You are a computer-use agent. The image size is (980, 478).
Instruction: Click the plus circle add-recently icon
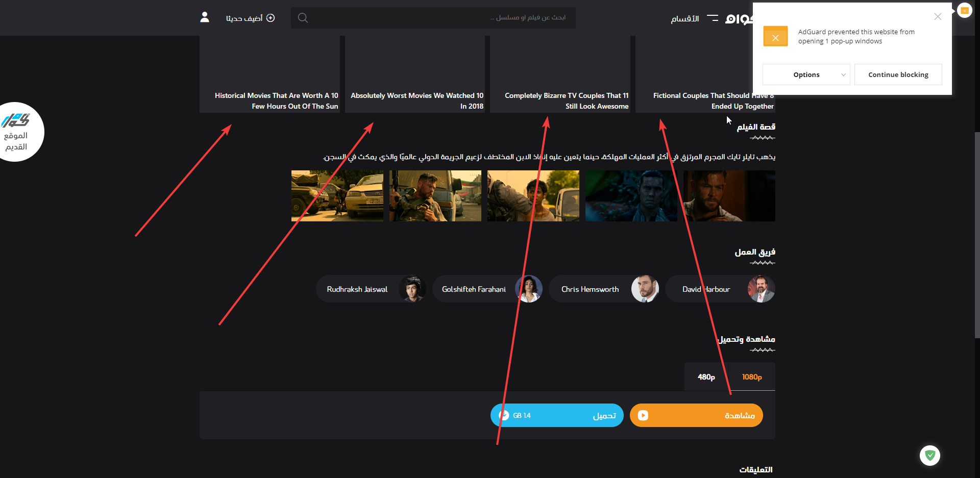[x=271, y=18]
